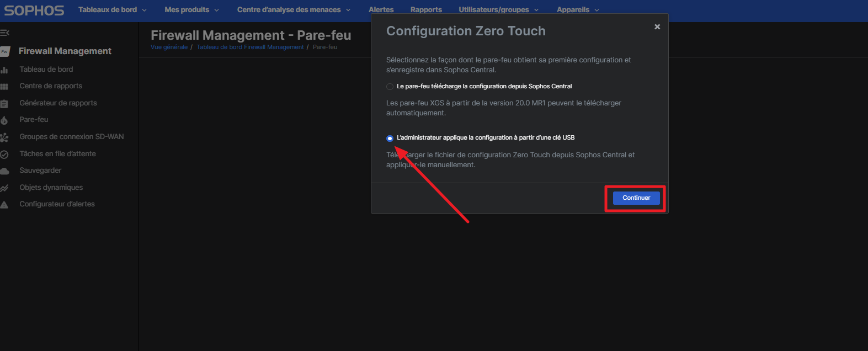The image size is (868, 351).
Task: Expand the Centre d'analyse des menaces chevron
Action: [348, 10]
